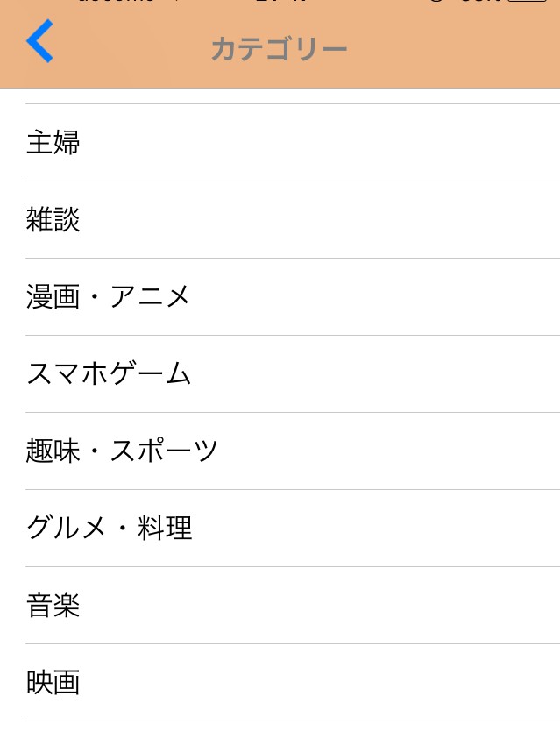This screenshot has height=746, width=560.
Task: Select the 雑談 category
Action: [53, 219]
